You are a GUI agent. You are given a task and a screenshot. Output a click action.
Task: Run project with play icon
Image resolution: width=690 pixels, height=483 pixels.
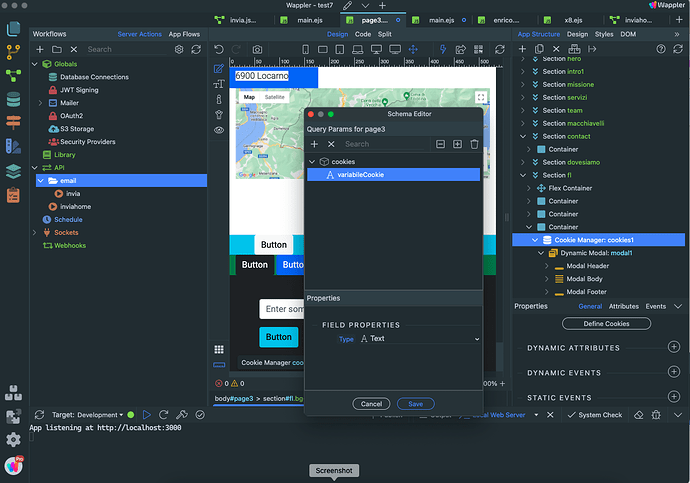pyautogui.click(x=147, y=415)
